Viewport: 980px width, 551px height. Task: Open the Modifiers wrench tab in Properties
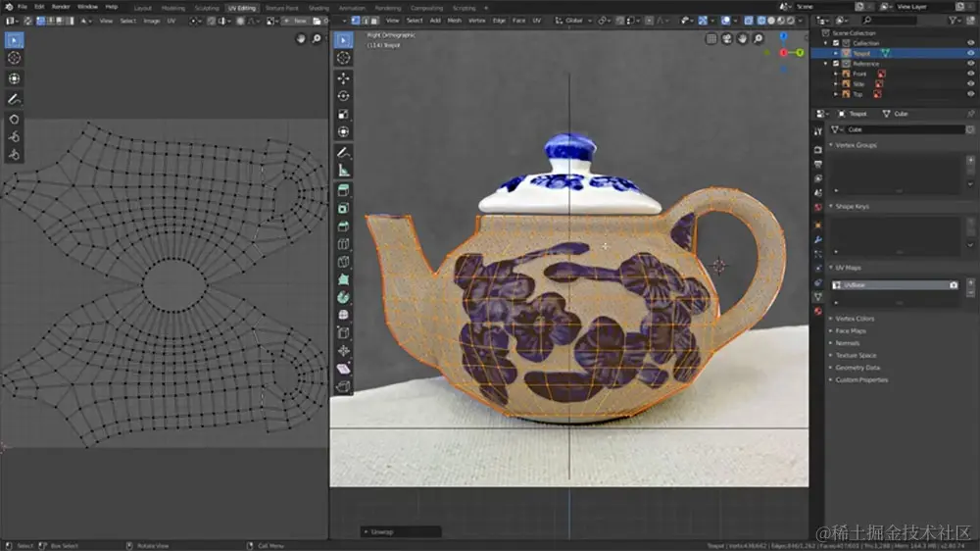(817, 239)
